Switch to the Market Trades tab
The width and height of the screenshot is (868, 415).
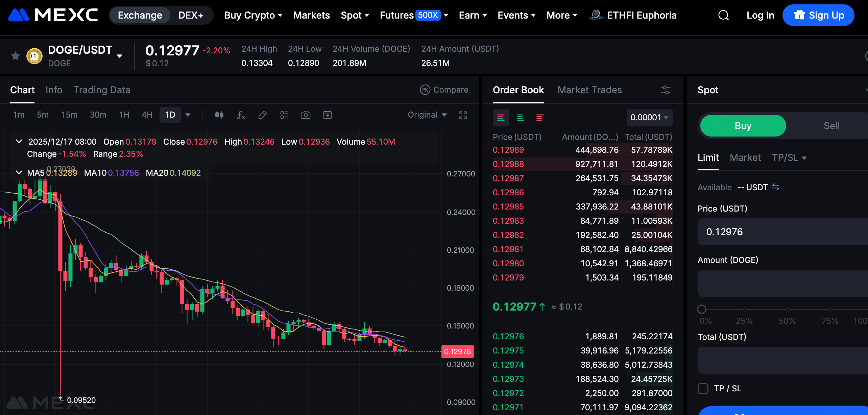click(x=589, y=90)
